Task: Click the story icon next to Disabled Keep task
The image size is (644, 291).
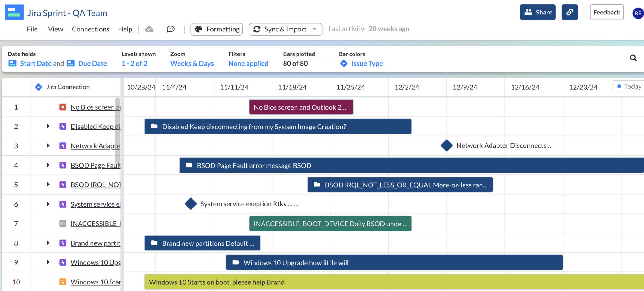Action: [x=63, y=126]
